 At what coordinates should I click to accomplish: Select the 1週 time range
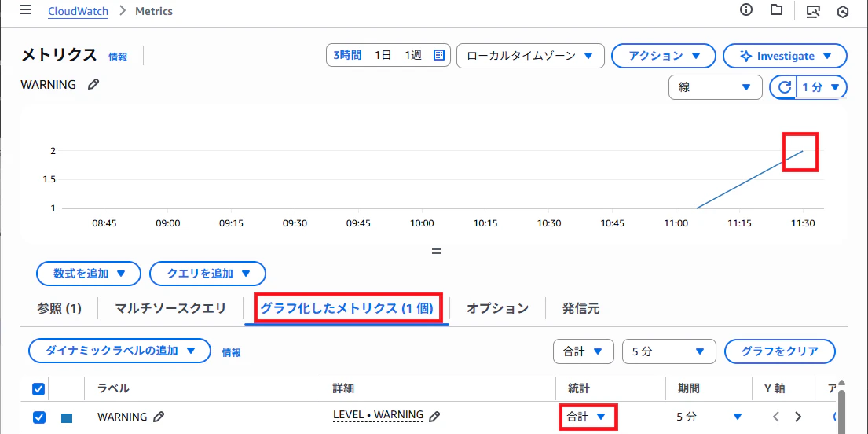click(413, 55)
